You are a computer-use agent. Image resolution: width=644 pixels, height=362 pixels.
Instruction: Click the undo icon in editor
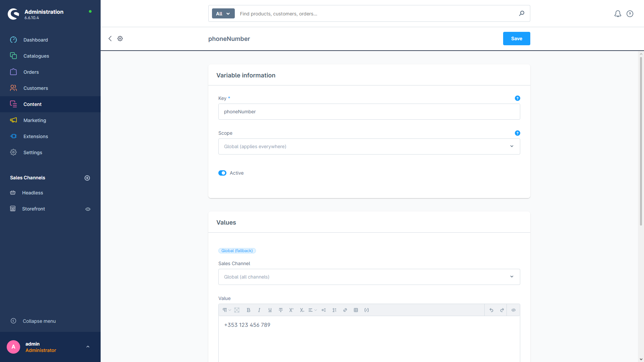click(x=491, y=310)
